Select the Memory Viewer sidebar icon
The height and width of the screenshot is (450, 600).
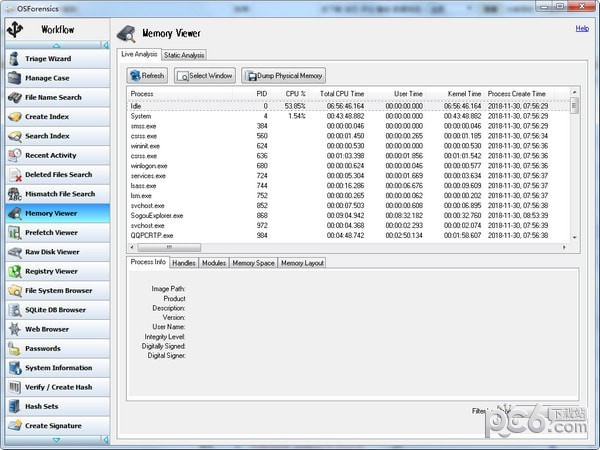[15, 214]
